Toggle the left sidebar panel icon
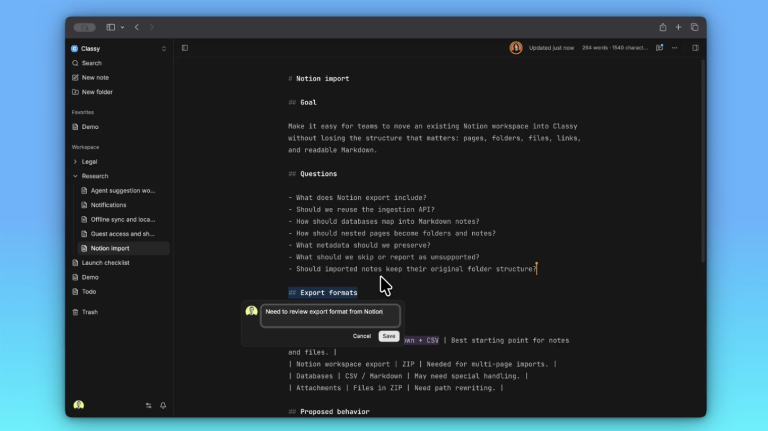Screen dimensions: 768x431 tap(185, 48)
